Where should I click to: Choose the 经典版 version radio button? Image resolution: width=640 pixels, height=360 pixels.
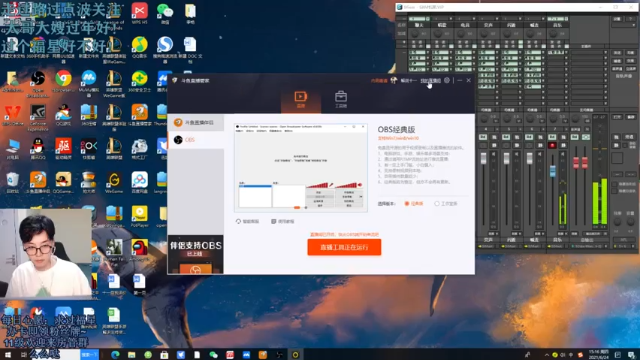coord(414,203)
